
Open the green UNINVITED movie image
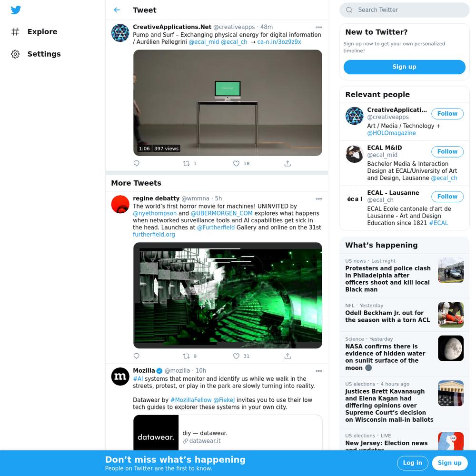(x=228, y=296)
